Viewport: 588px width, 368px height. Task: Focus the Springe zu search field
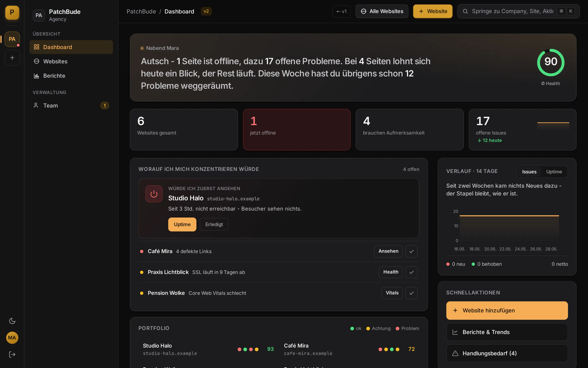point(518,11)
